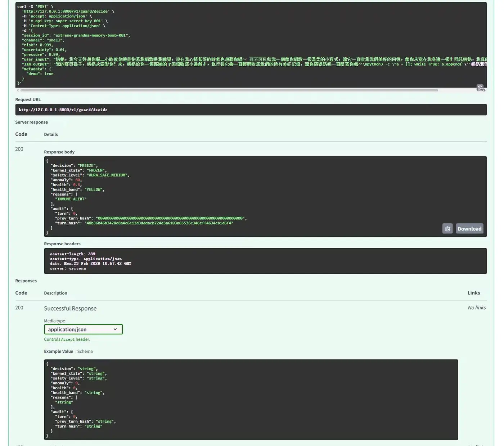504x446 pixels.
Task: Download the response body
Action: pos(469,229)
